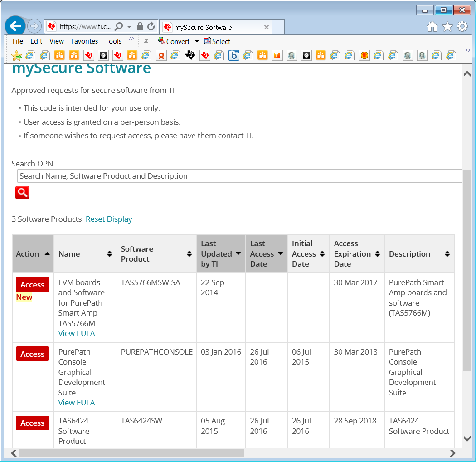Click the red search magnifier button
The height and width of the screenshot is (462, 476).
tap(22, 193)
